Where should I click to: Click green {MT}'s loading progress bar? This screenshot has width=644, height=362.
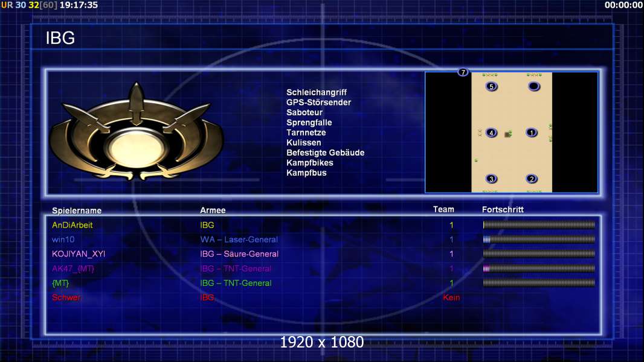coord(539,283)
